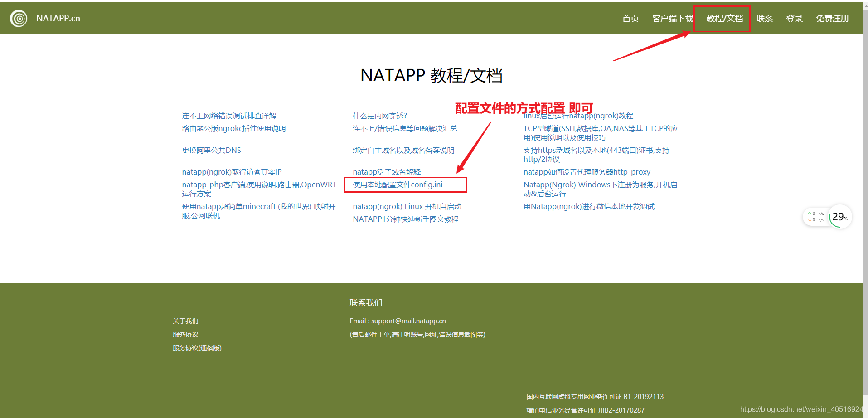Open the 免费注册 nav item

click(833, 19)
